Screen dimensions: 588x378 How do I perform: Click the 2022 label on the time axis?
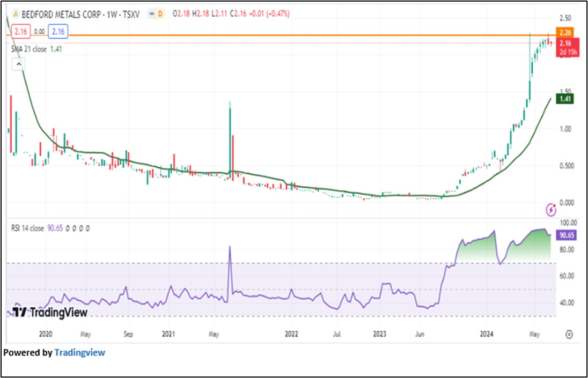291,334
